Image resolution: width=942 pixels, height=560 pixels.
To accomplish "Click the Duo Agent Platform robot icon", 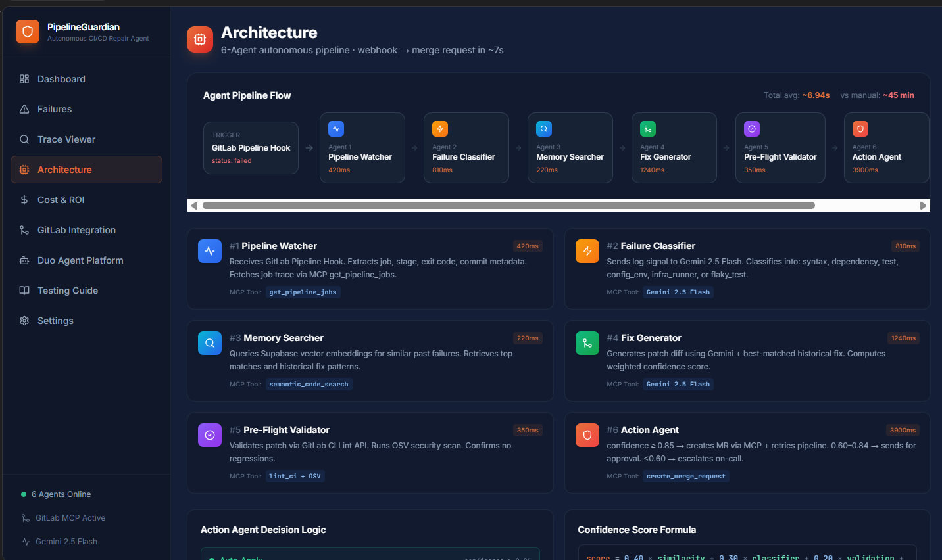I will [24, 260].
